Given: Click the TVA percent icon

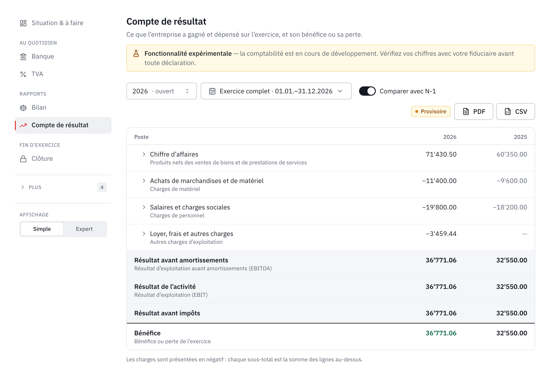Looking at the screenshot, I should point(23,74).
